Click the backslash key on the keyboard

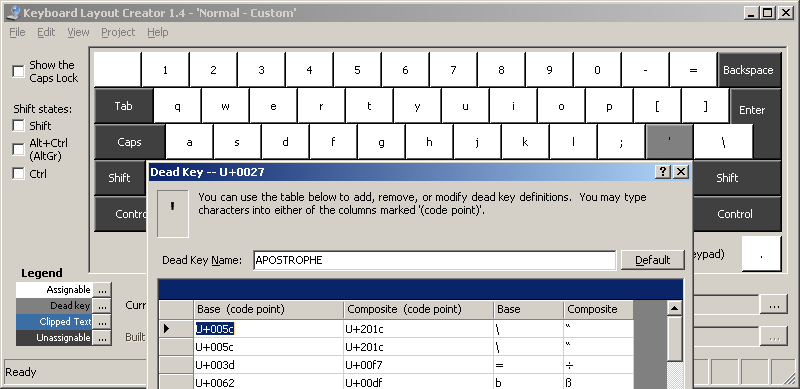(723, 141)
